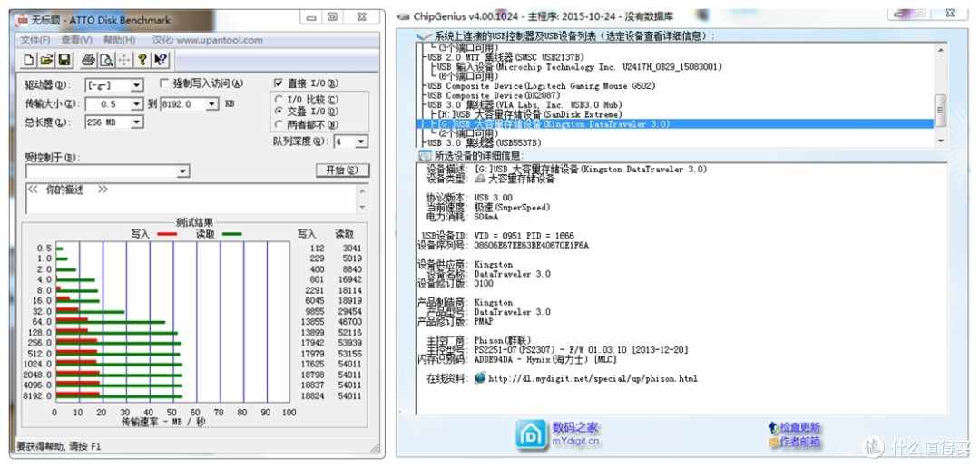
Task: Select the I/O 比较(C) radio button
Action: point(279,100)
